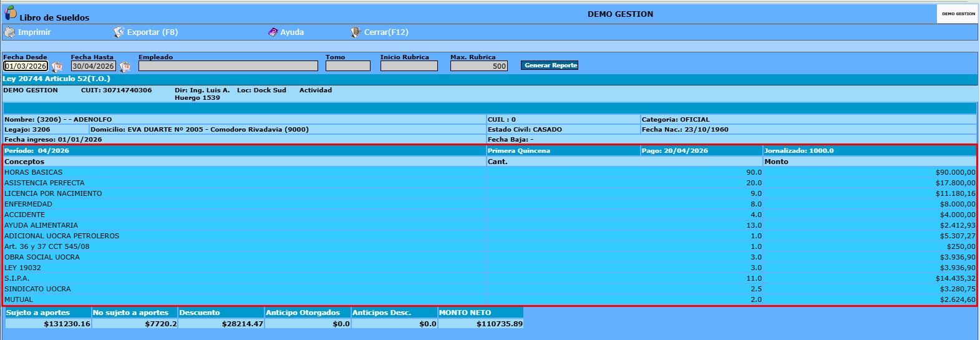980x340 pixels.
Task: Focus the Fecha Hasta date field
Action: point(94,66)
